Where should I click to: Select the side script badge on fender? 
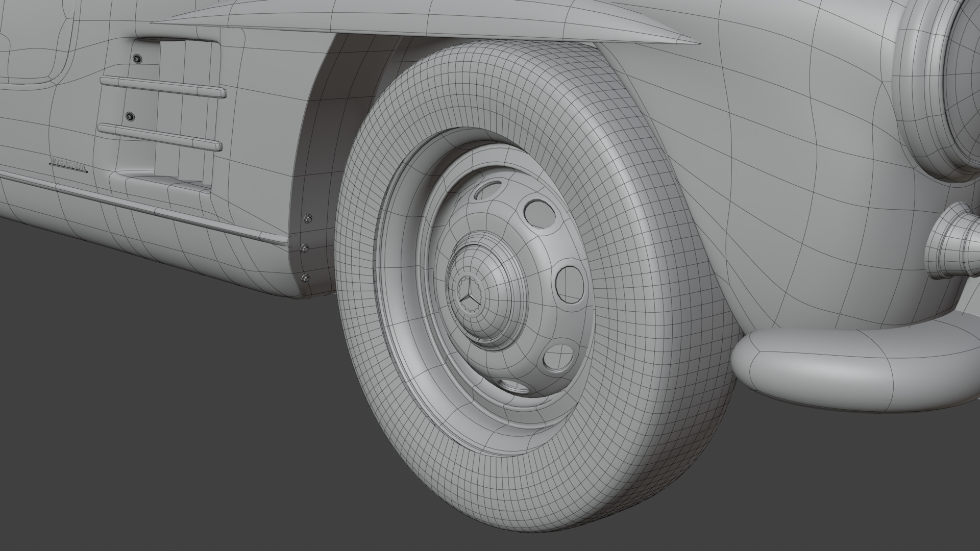pos(68,166)
